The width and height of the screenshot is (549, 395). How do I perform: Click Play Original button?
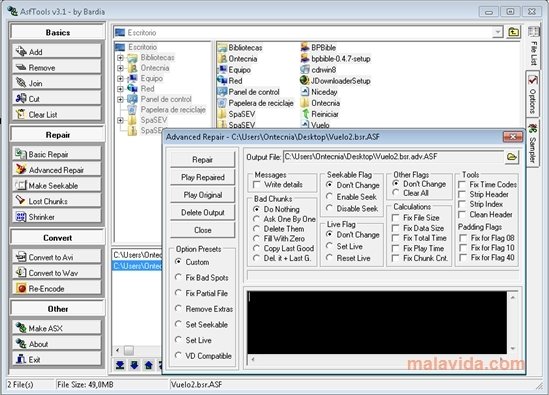pos(202,195)
